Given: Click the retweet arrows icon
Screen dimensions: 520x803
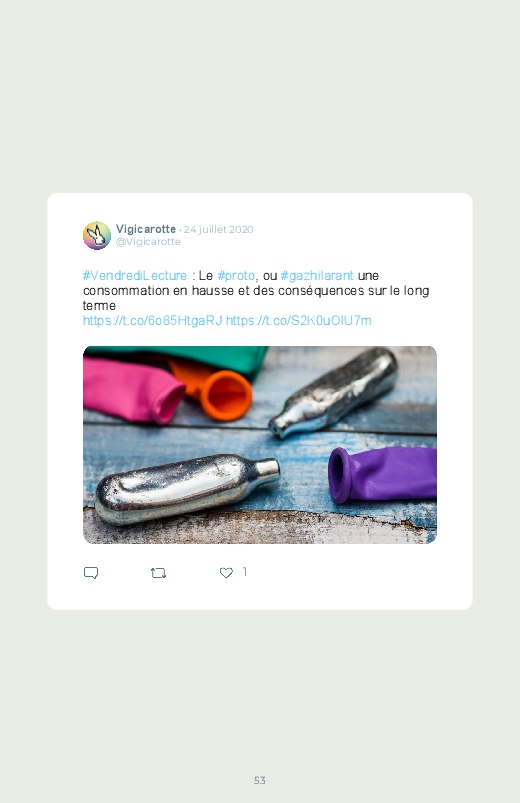Looking at the screenshot, I should tap(158, 573).
